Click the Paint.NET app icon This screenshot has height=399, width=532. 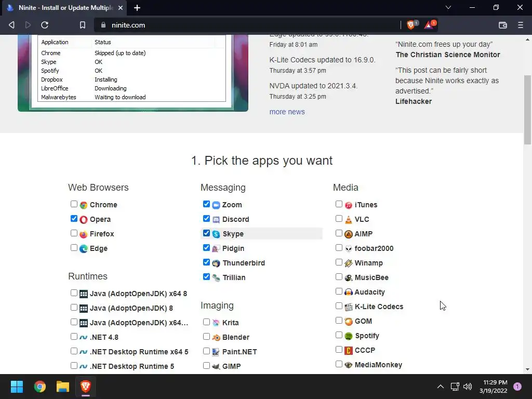216,352
